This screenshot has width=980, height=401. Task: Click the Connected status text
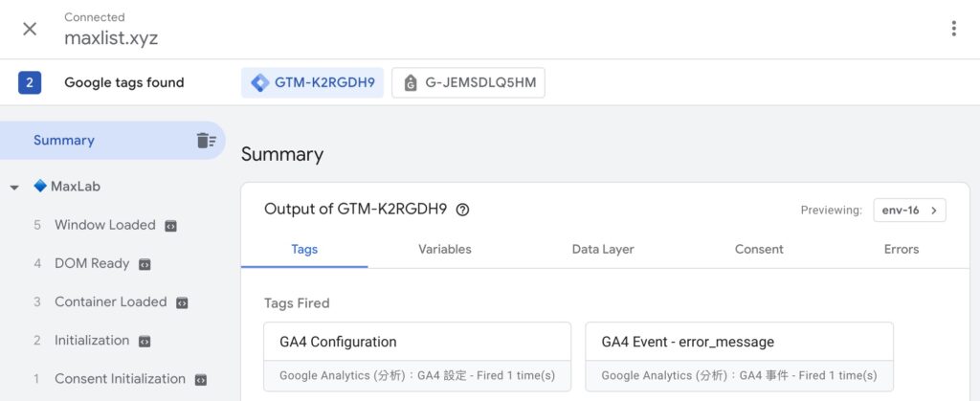[95, 17]
